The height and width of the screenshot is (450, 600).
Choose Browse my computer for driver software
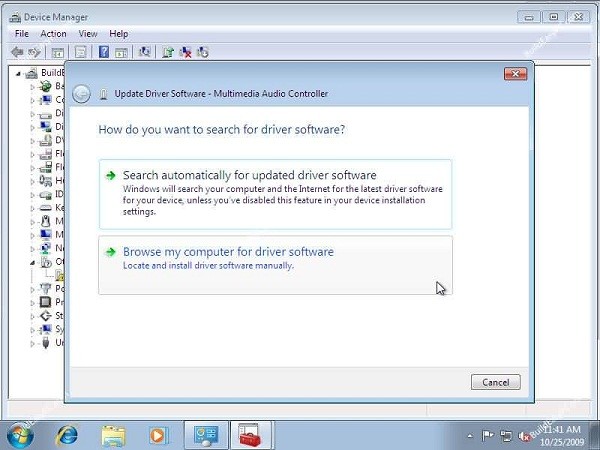pos(276,265)
